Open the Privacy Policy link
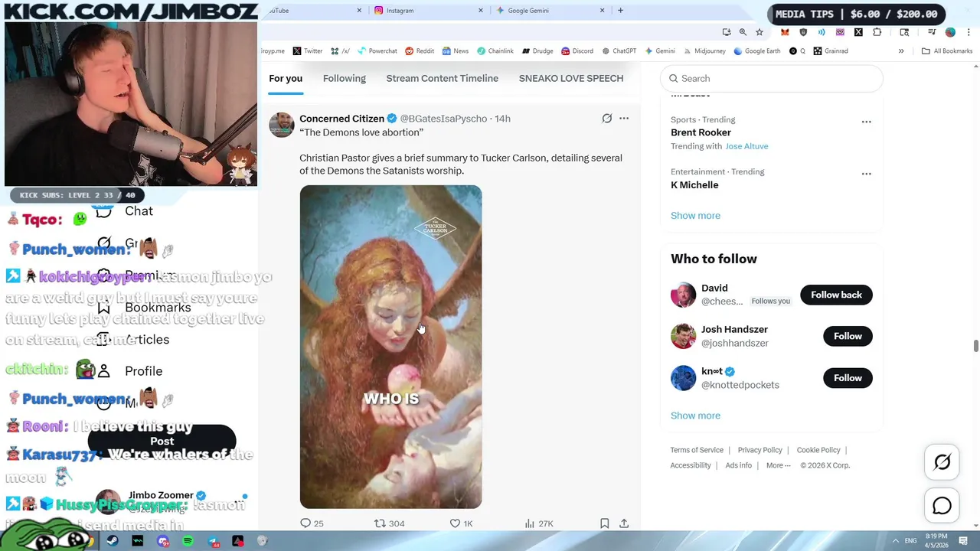980x551 pixels. pos(759,450)
